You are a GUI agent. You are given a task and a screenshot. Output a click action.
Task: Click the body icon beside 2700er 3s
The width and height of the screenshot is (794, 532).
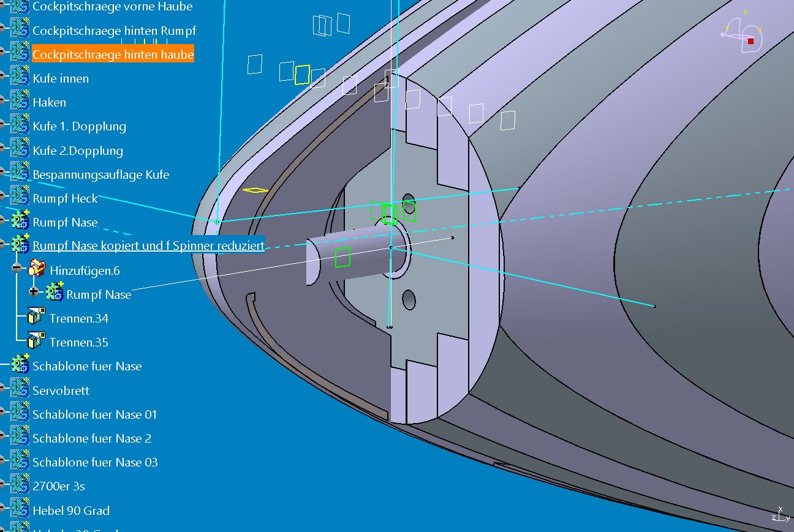[x=20, y=485]
